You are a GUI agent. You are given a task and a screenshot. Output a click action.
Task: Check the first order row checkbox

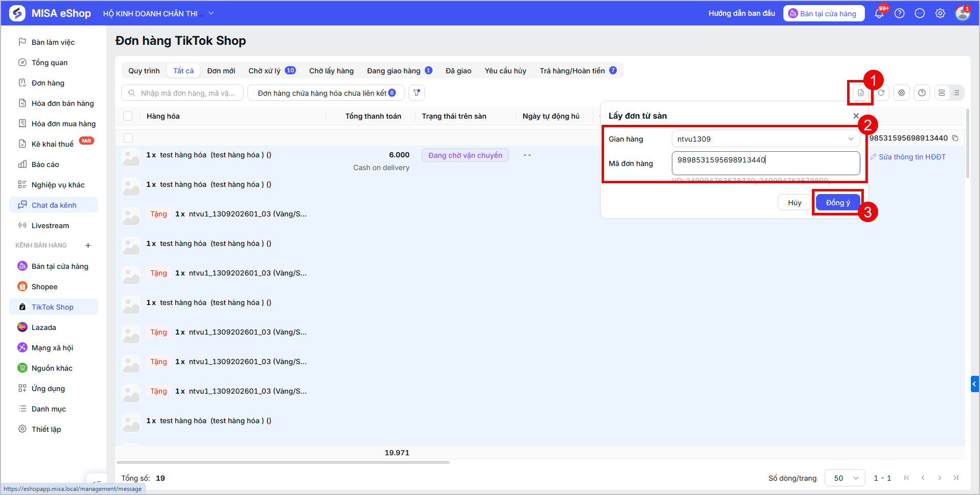pos(128,138)
